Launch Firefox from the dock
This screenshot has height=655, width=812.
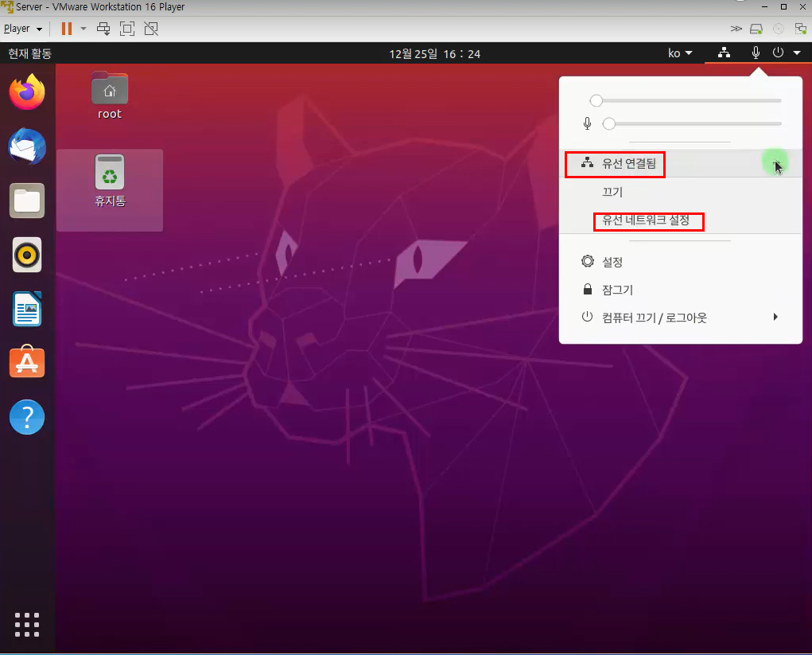27,92
